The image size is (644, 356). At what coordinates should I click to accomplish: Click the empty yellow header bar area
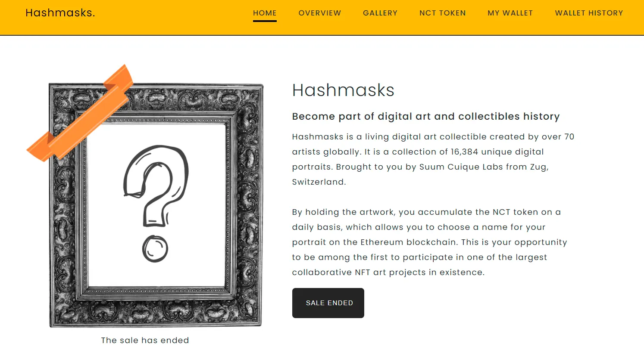172,17
